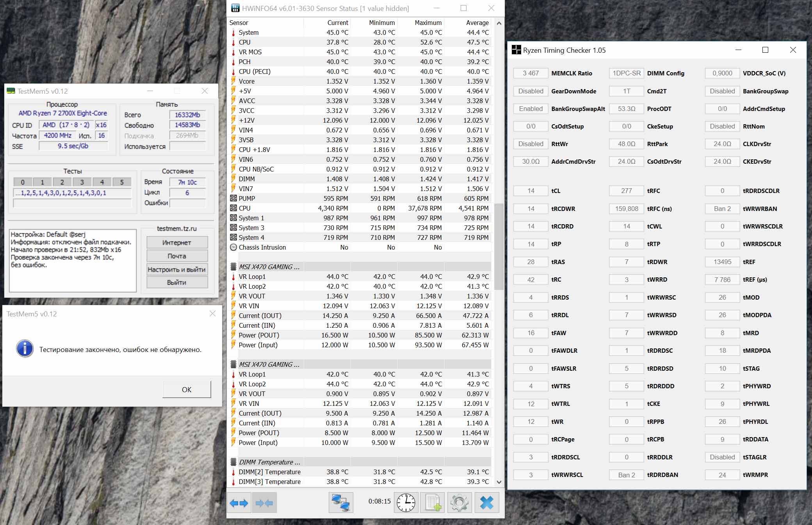
Task: Click the collapse columns arrows icon in HWiNFO
Action: (x=264, y=503)
